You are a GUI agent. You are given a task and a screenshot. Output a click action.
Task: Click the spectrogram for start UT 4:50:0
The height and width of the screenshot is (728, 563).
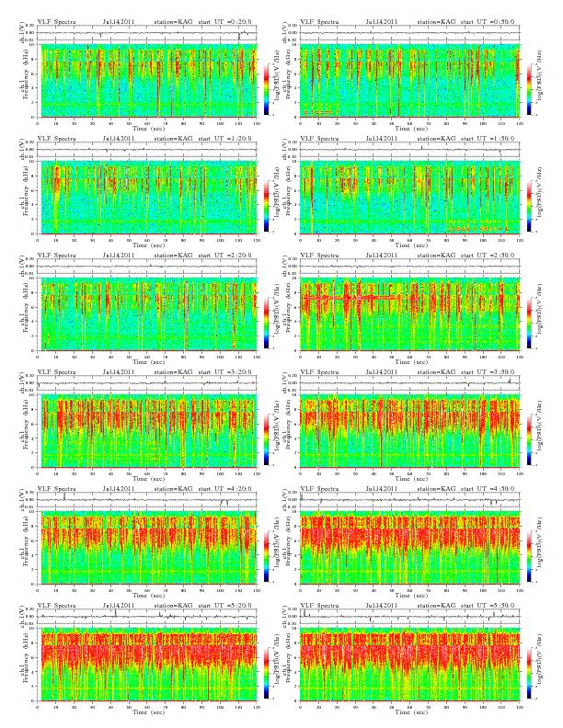409,548
